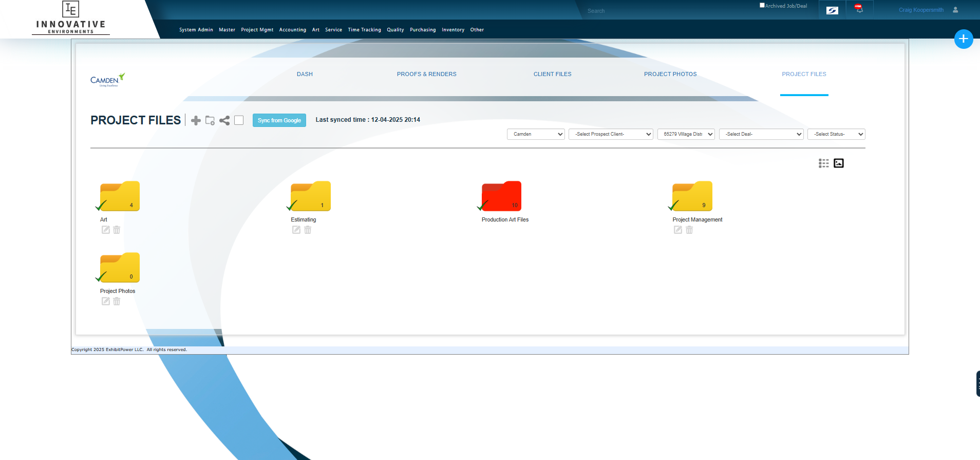Open the Art menu in navigation bar

click(316, 30)
